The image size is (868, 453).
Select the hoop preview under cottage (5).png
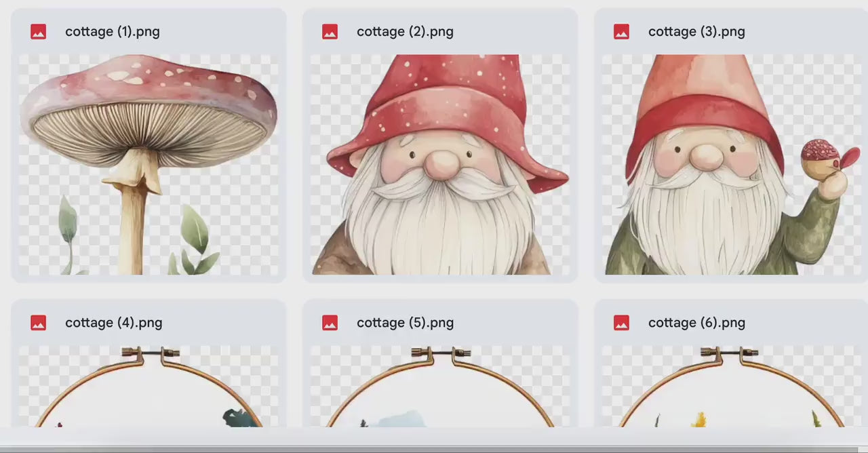(440, 387)
